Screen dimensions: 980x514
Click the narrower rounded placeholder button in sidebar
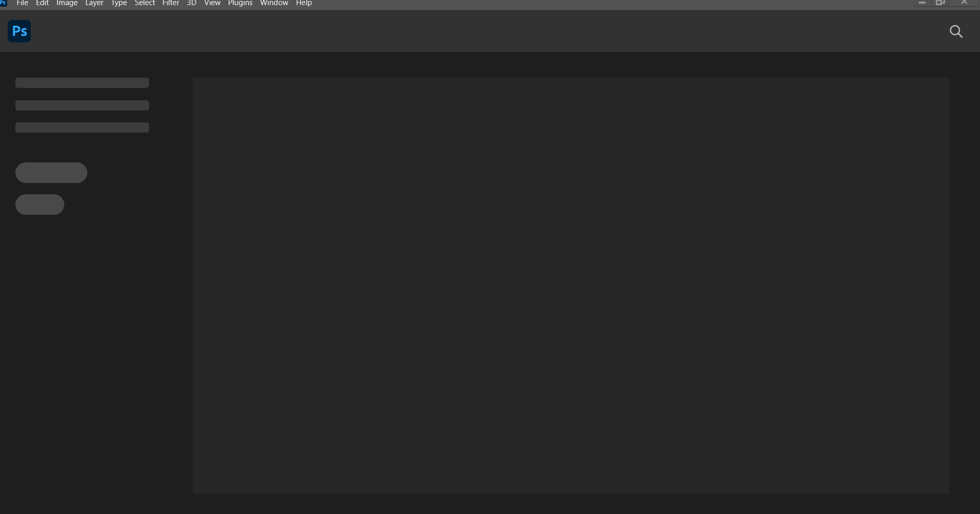pyautogui.click(x=40, y=205)
